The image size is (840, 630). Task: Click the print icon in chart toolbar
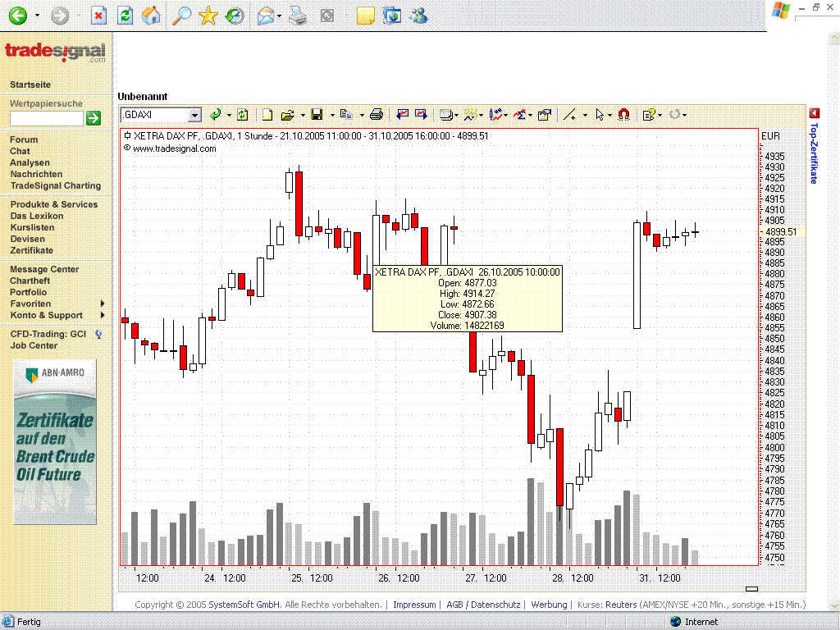(377, 115)
